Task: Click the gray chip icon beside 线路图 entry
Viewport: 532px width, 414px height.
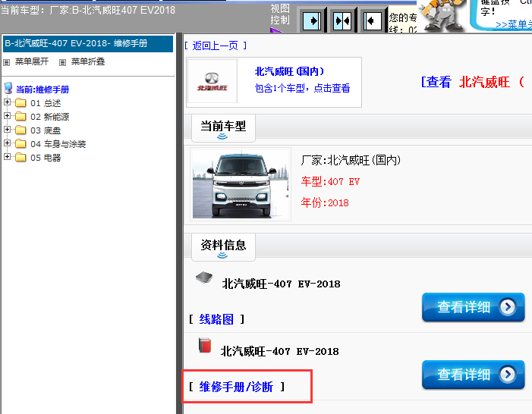Action: coord(204,278)
